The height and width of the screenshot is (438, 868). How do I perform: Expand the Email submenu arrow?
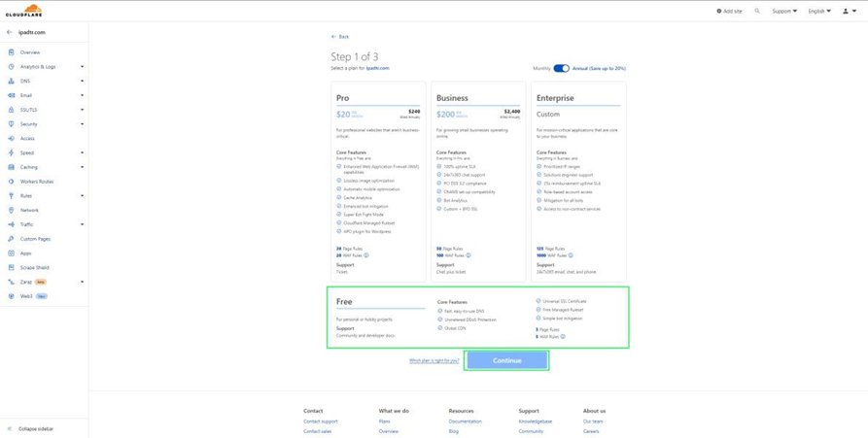click(82, 95)
